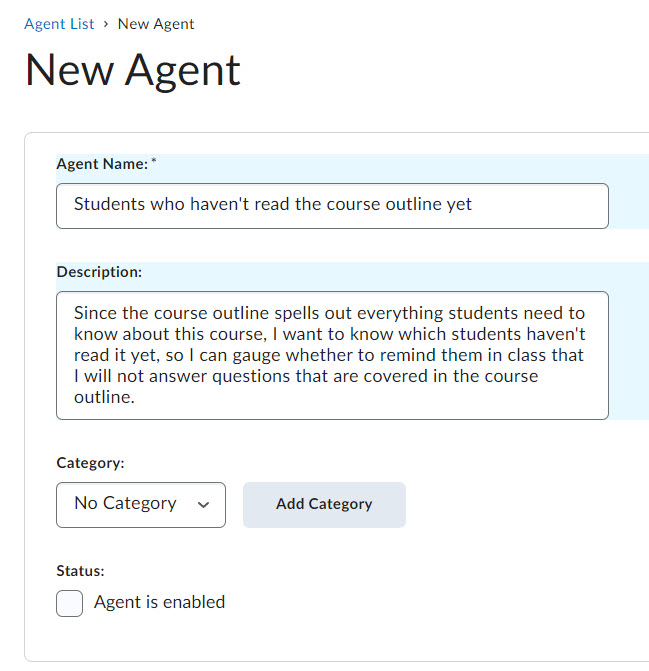Focus the Description text area
Viewport: 649px width, 671px height.
point(331,355)
